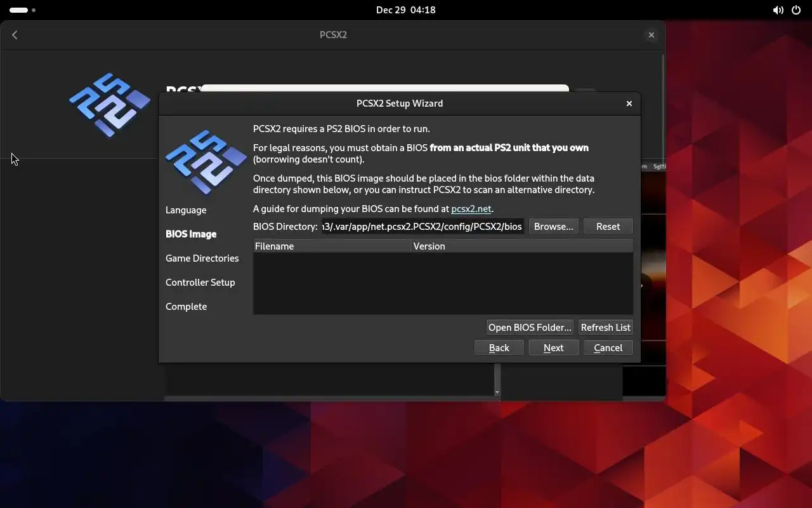812x508 pixels.
Task: Click the large PCSX2 app icon in background window
Action: tap(109, 105)
